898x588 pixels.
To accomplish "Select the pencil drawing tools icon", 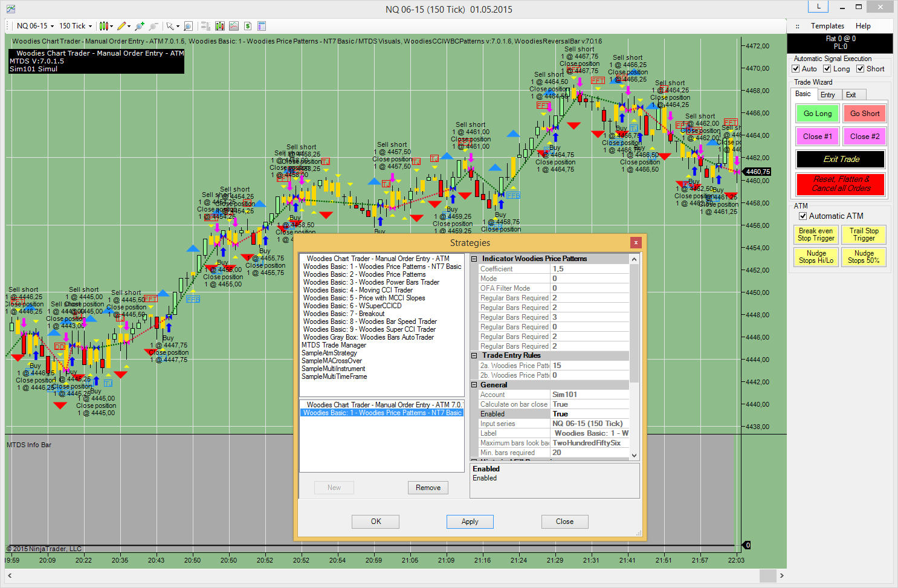I will (121, 26).
